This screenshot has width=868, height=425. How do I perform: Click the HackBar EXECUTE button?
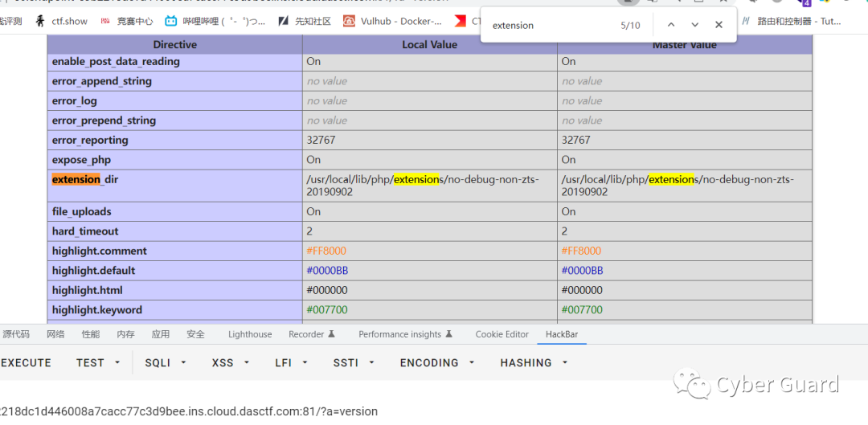(26, 362)
